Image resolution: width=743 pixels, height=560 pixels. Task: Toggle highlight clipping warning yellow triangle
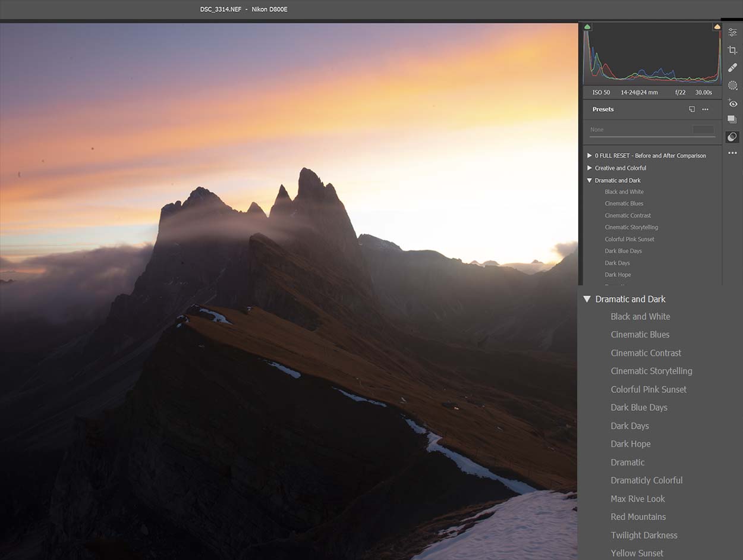tap(717, 27)
